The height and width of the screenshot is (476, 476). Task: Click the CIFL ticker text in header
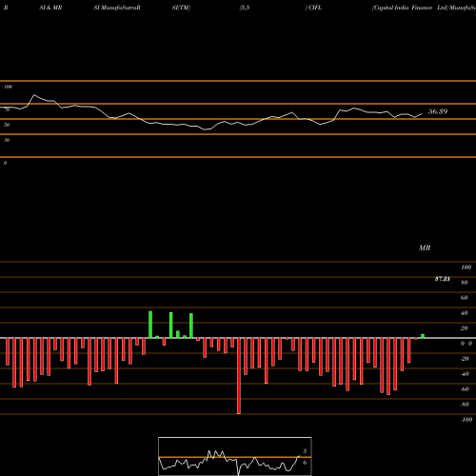(x=315, y=8)
